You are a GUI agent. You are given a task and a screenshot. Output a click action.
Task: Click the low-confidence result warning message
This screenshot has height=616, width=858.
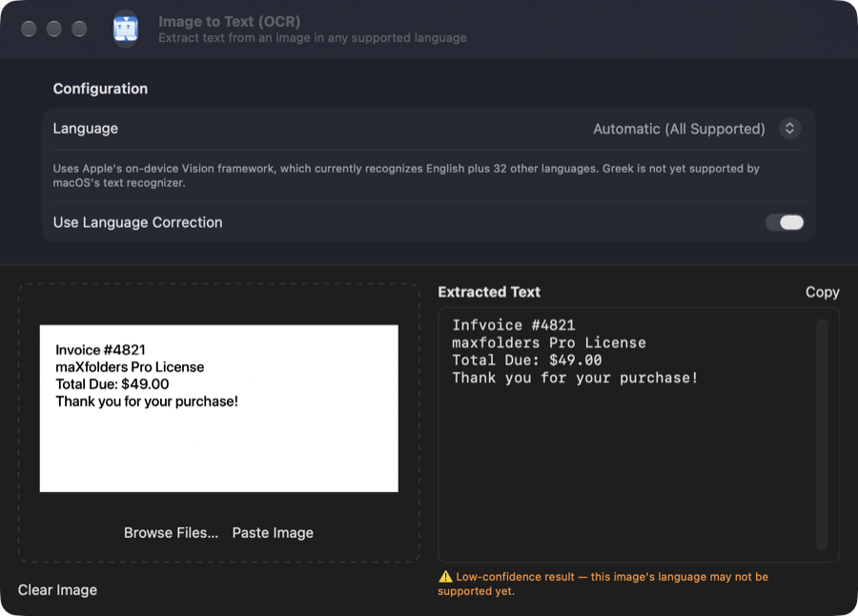point(603,584)
